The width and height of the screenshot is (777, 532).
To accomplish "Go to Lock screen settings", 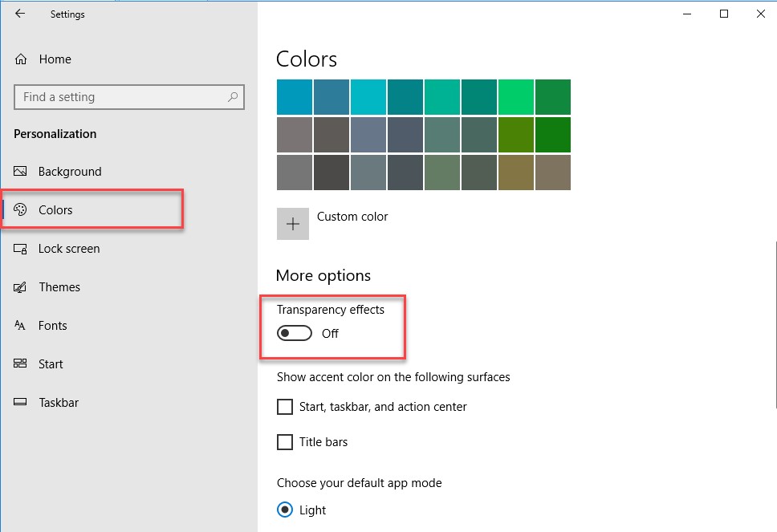I will pos(69,249).
